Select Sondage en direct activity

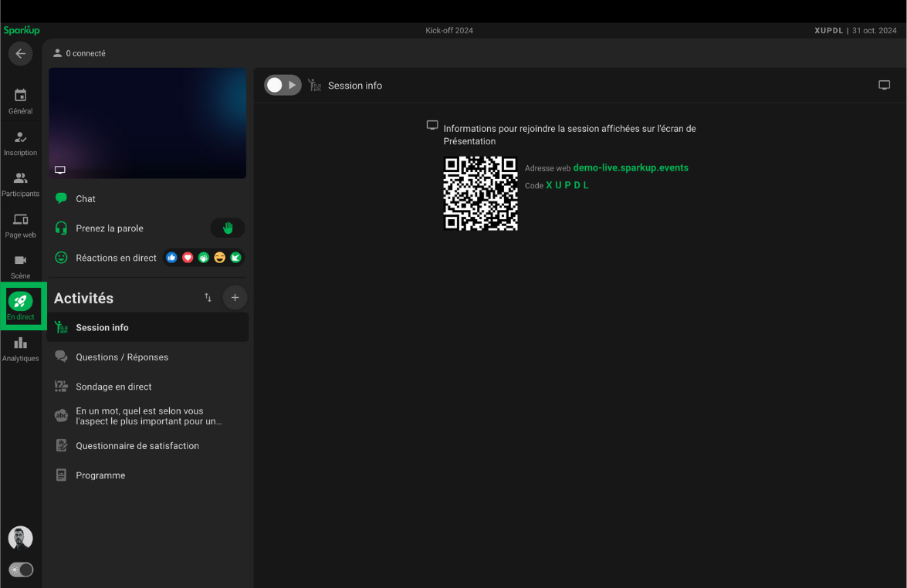[113, 387]
